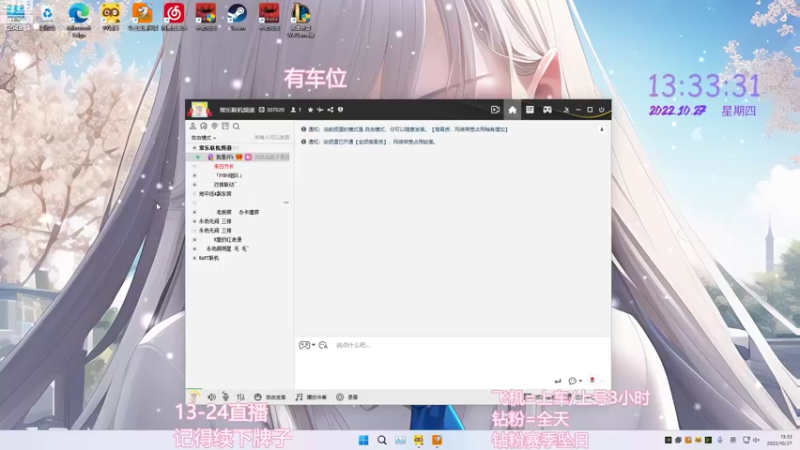Screen dimensions: 800x450
Task: Expand the RAFT联机 channel
Action: click(194, 258)
